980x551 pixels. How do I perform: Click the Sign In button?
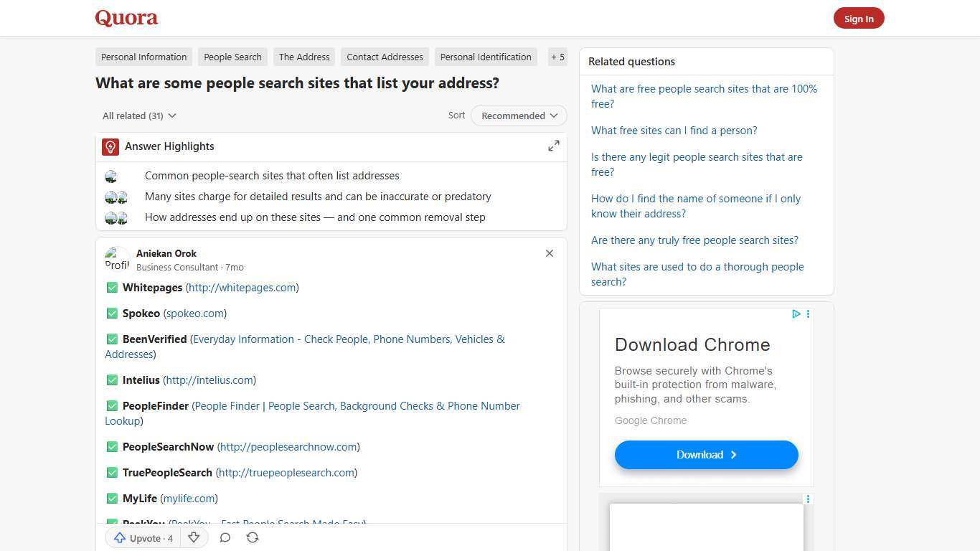tap(859, 18)
